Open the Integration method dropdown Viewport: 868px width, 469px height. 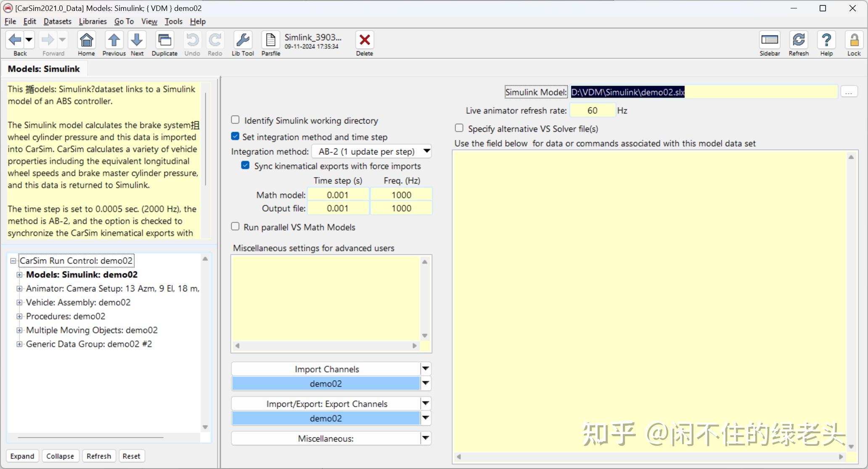coord(426,151)
